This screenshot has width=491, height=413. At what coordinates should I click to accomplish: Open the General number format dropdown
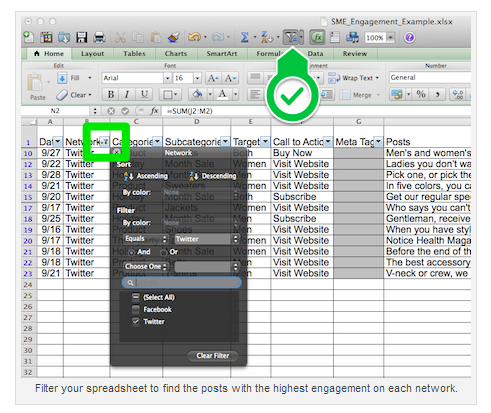coord(430,78)
